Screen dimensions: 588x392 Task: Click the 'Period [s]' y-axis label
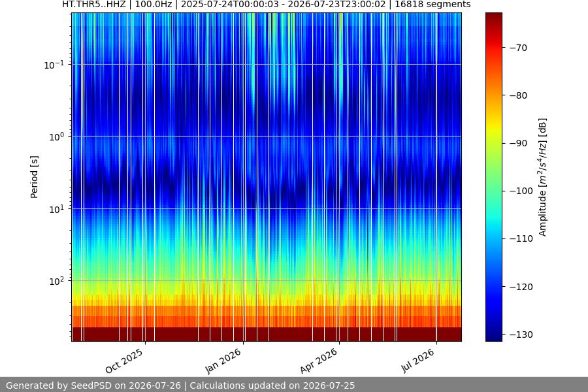pos(34,177)
